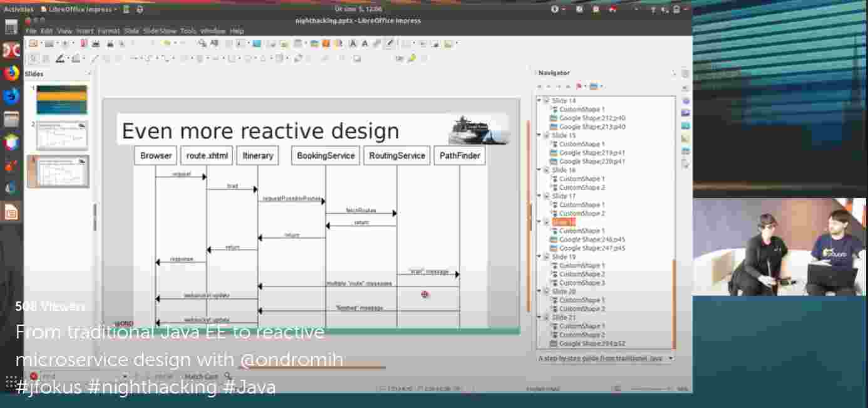Open Navigator drag mode dropdown icon
Image resolution: width=868 pixels, height=408 pixels.
click(x=579, y=86)
